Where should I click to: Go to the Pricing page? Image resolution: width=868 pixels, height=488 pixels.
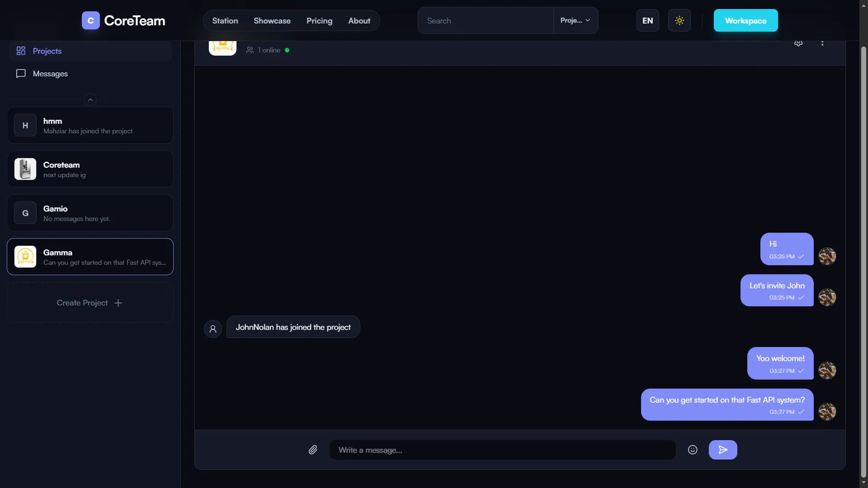[319, 21]
